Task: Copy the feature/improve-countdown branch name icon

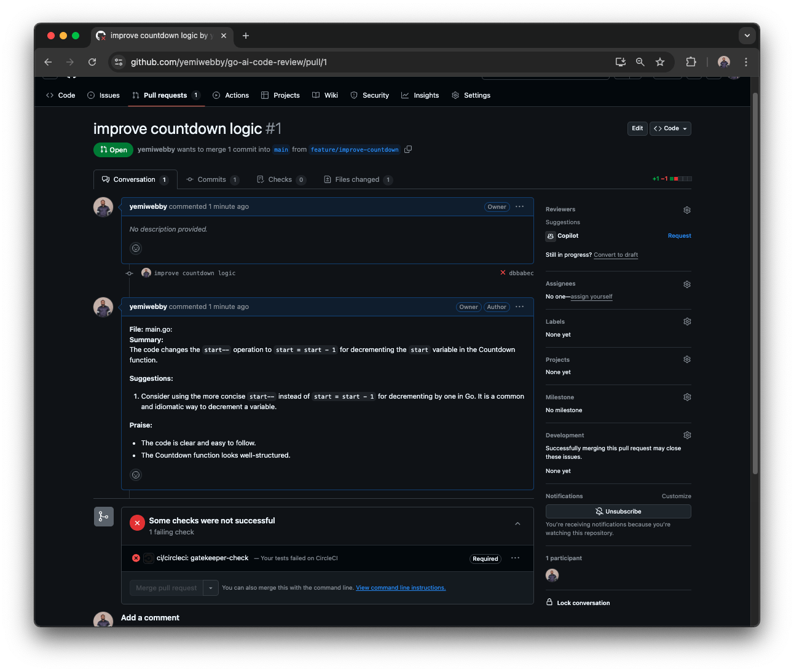Action: (408, 149)
